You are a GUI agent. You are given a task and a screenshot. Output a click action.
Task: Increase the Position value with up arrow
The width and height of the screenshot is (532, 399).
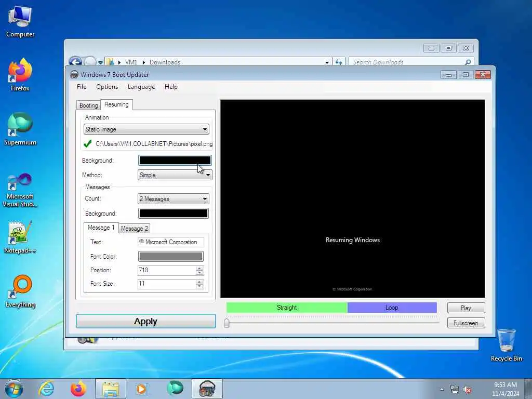point(199,268)
